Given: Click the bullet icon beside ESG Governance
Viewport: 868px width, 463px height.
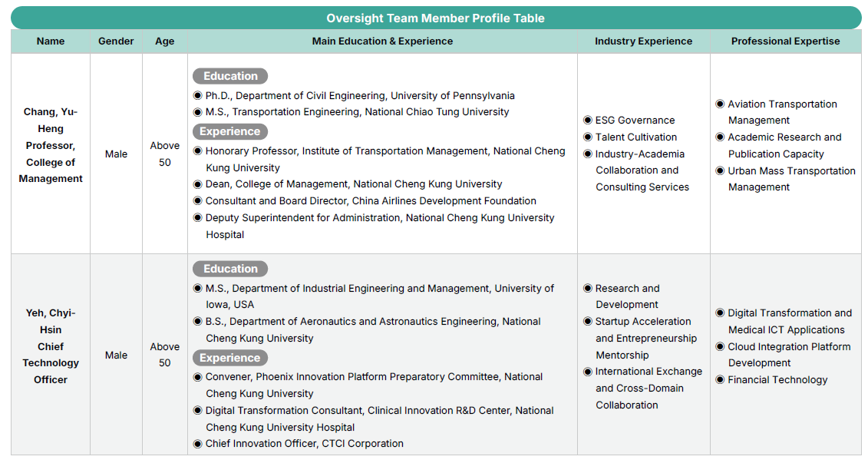Looking at the screenshot, I should coord(588,121).
